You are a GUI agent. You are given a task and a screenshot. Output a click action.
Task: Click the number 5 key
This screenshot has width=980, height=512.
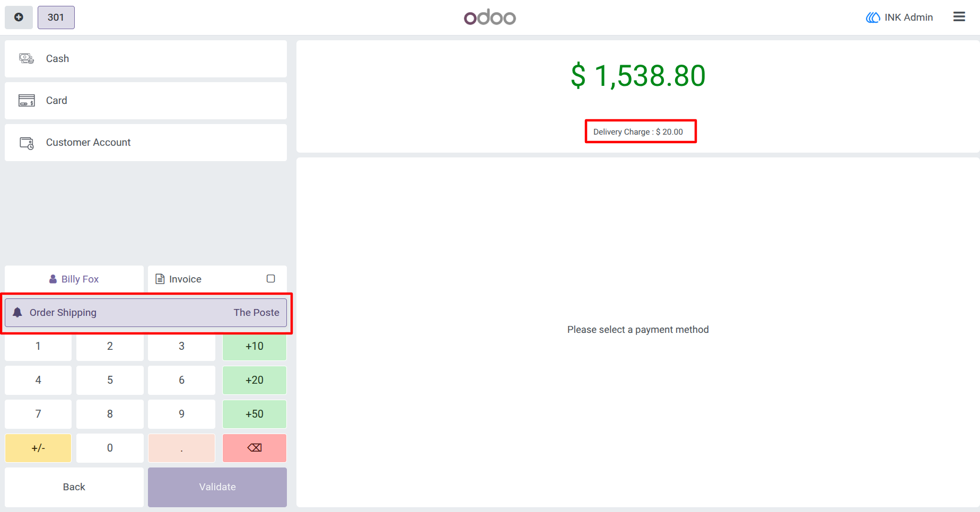pyautogui.click(x=110, y=380)
